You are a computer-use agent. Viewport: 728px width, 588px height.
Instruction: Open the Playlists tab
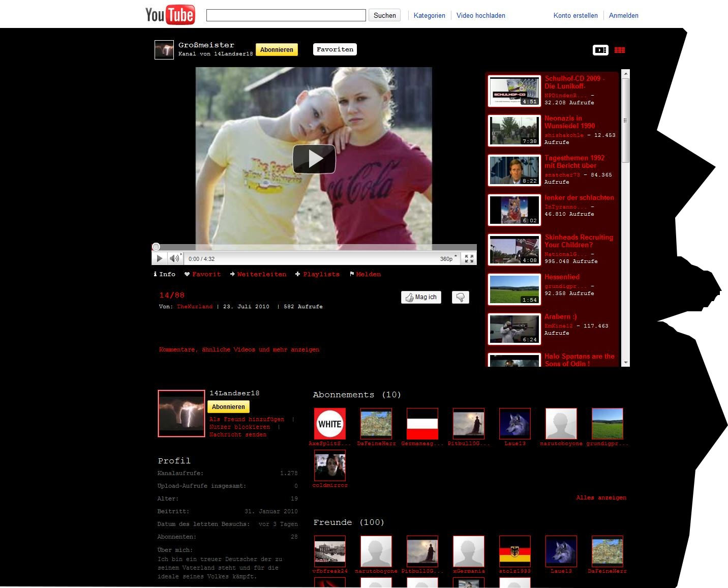317,274
